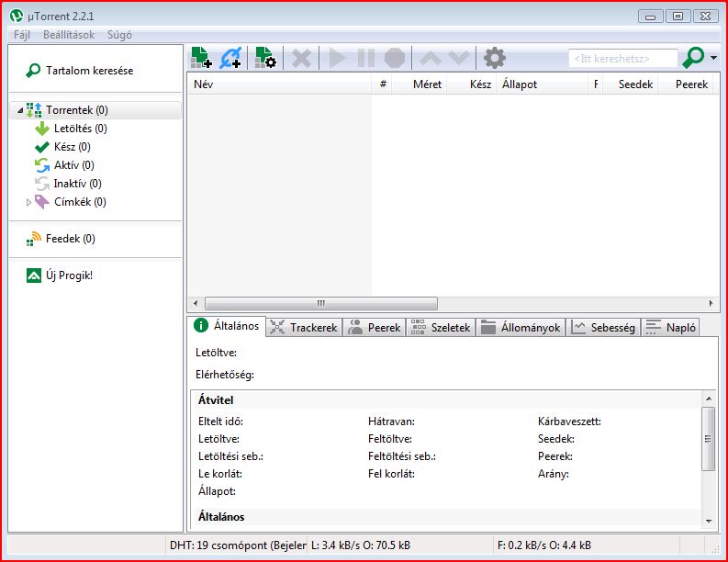This screenshot has width=728, height=562.
Task: Click the Stop torrent icon
Action: pos(395,59)
